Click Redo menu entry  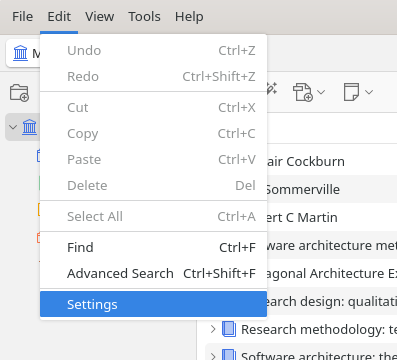(153, 76)
